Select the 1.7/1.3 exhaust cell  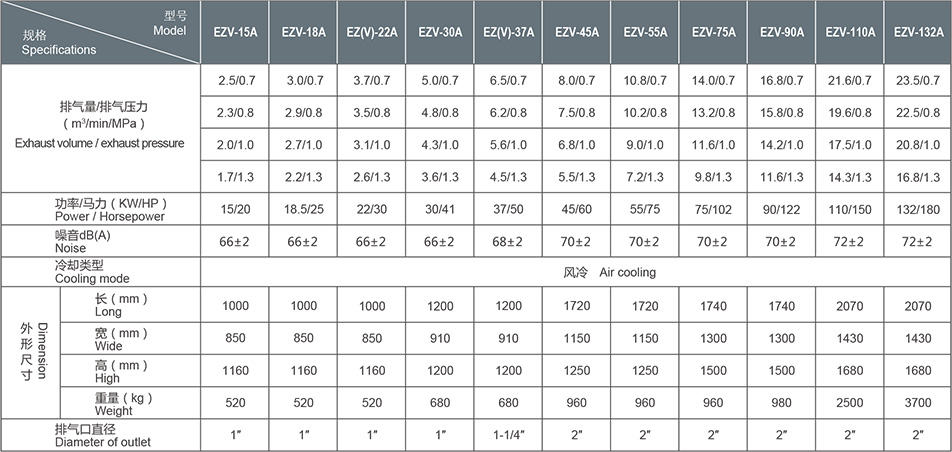pyautogui.click(x=235, y=177)
